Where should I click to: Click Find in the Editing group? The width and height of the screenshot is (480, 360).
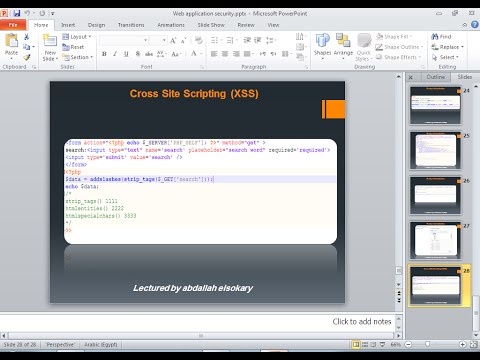[x=441, y=37]
